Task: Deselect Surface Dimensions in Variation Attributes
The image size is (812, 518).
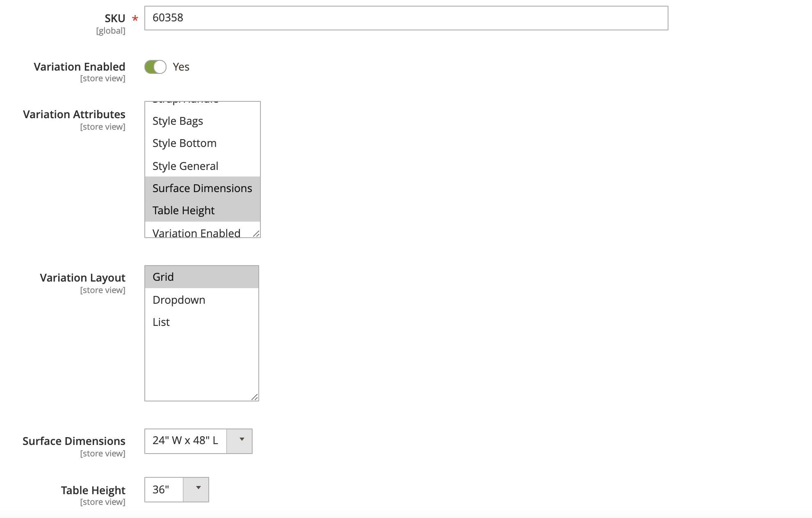Action: click(202, 188)
